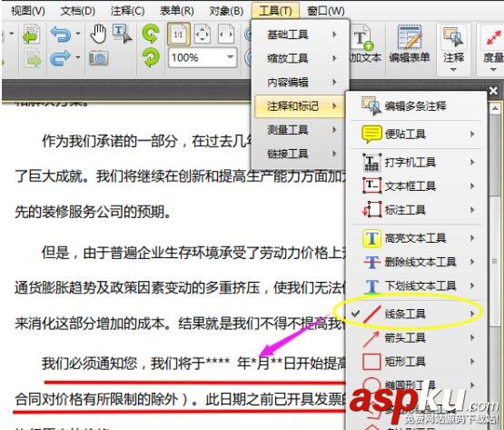Viewport: 504px width, 430px height.
Task: Click text 先的装修服务公司的预期
Action: point(93,212)
